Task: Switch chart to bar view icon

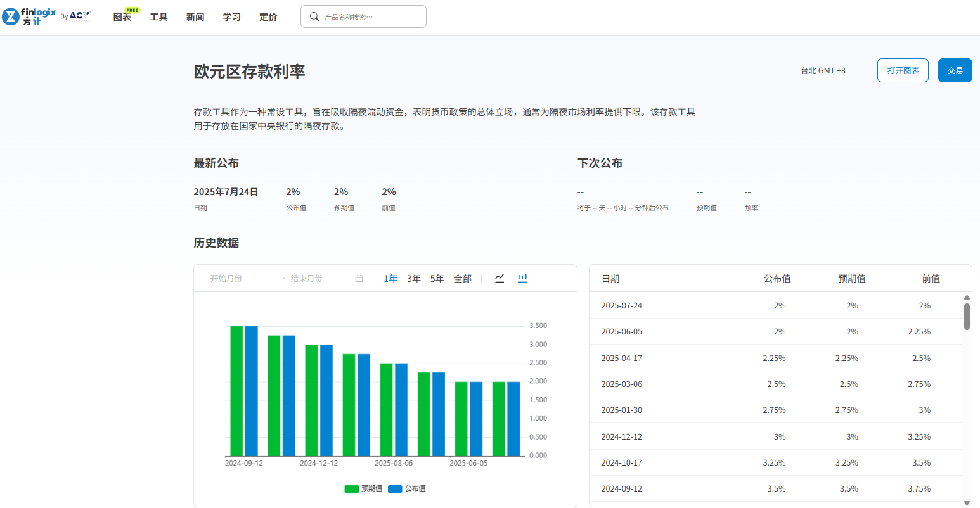Action: coord(522,278)
